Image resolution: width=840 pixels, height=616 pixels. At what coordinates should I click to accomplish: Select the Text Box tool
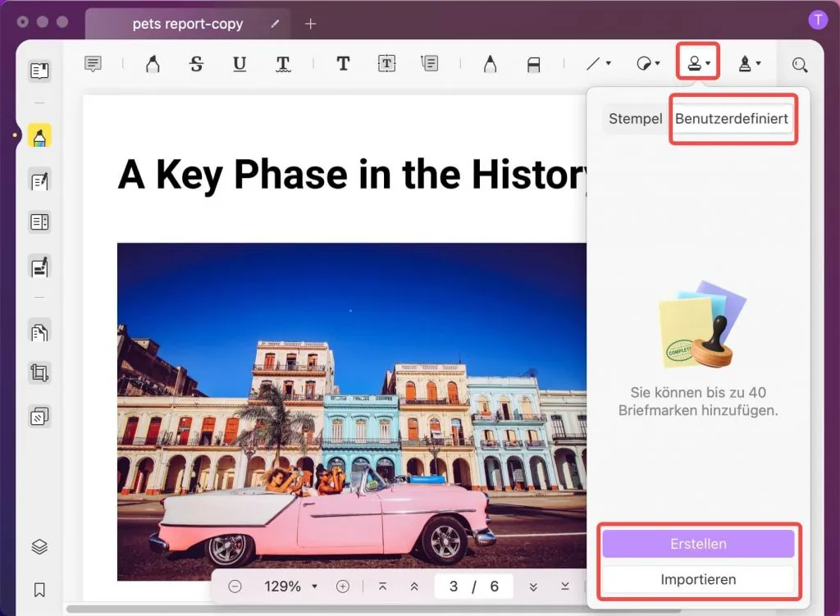pos(386,64)
